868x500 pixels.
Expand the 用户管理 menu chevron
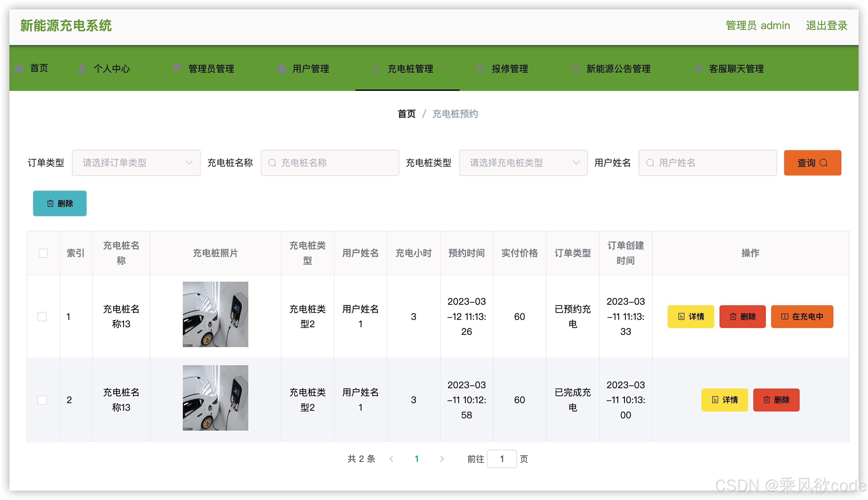[339, 68]
